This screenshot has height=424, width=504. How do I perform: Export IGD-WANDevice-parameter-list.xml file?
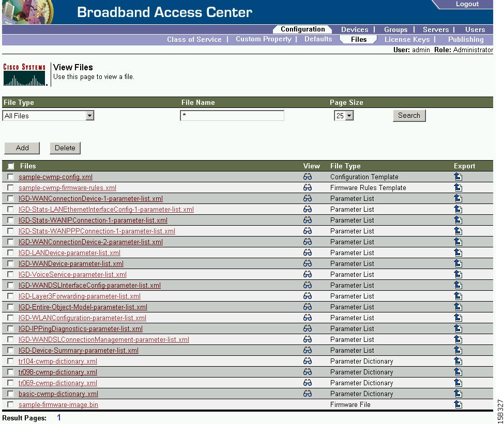(x=458, y=263)
